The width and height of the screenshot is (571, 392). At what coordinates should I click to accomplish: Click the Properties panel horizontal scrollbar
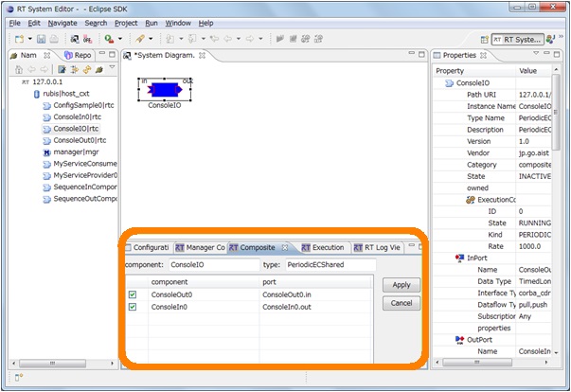(x=493, y=362)
